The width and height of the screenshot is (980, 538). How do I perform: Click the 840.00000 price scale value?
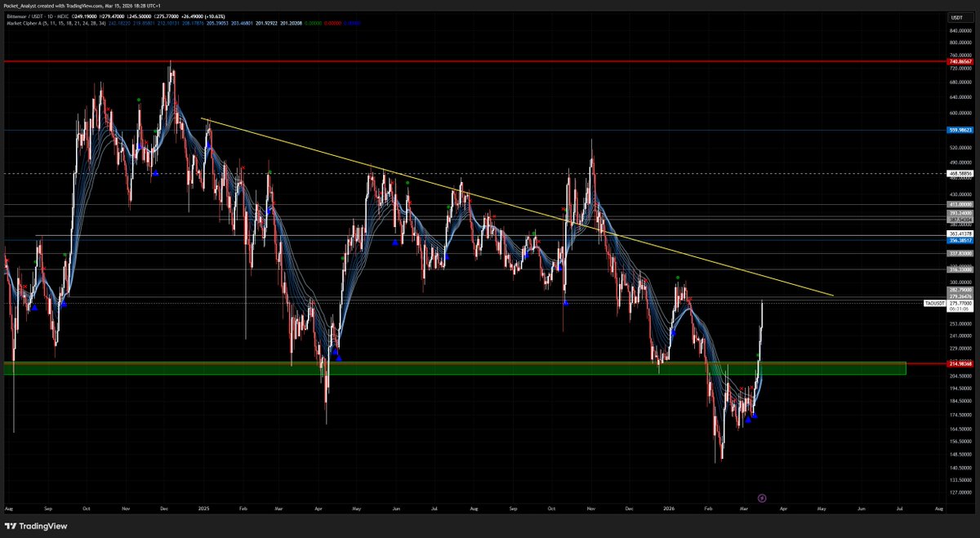pos(961,29)
